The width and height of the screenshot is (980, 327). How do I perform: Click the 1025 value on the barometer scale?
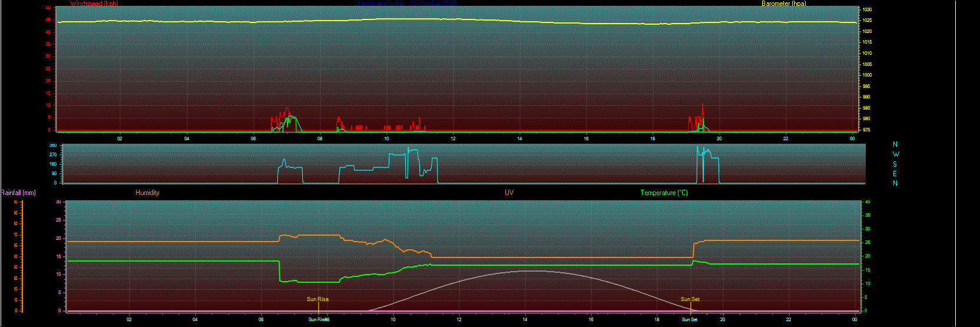[x=867, y=21]
